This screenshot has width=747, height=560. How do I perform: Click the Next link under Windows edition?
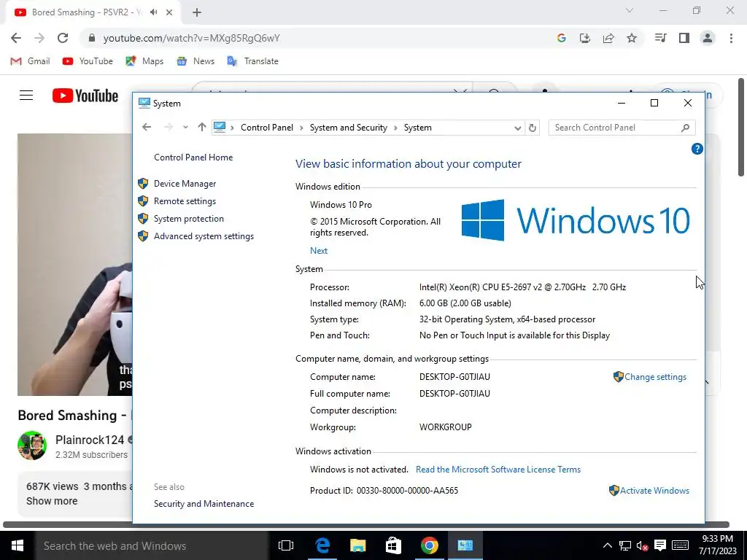(319, 251)
